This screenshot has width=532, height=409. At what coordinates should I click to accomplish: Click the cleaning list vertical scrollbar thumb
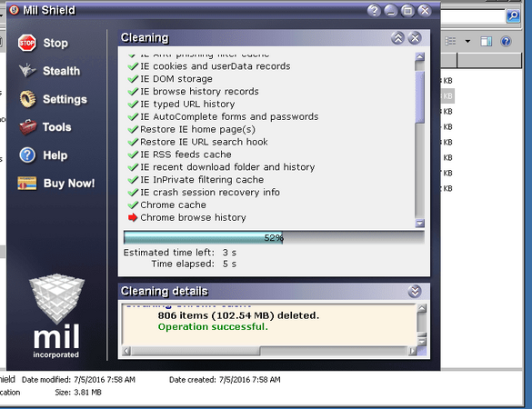click(420, 97)
